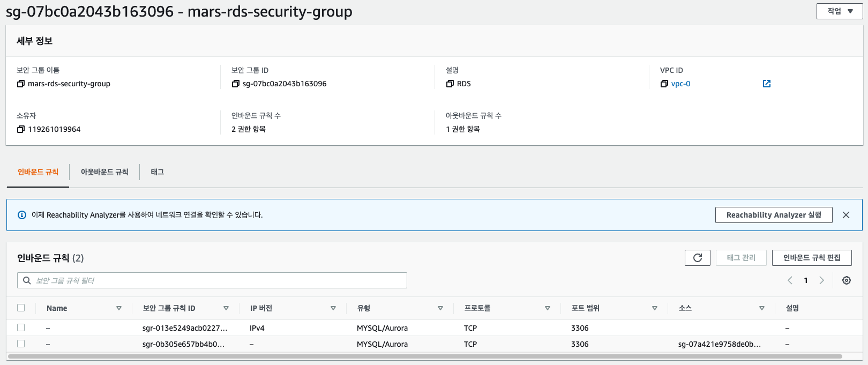Click the Reachability Analyzer 실행 button

(x=774, y=215)
